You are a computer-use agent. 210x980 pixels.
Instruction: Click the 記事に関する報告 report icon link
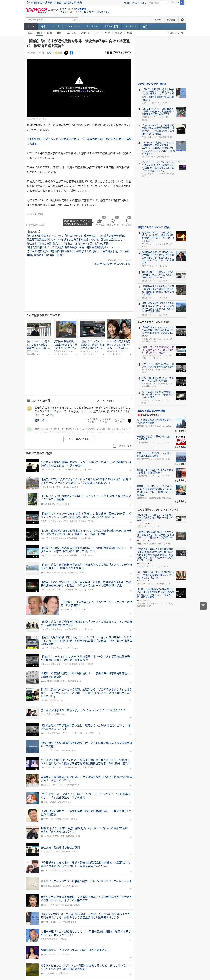pyautogui.click(x=36, y=225)
